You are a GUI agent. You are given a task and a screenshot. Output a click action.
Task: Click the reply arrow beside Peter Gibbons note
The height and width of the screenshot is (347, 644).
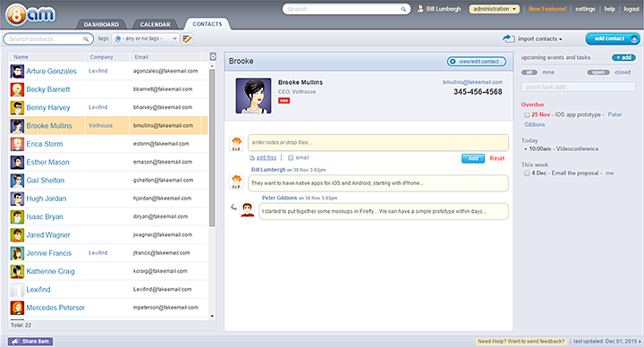tap(233, 207)
